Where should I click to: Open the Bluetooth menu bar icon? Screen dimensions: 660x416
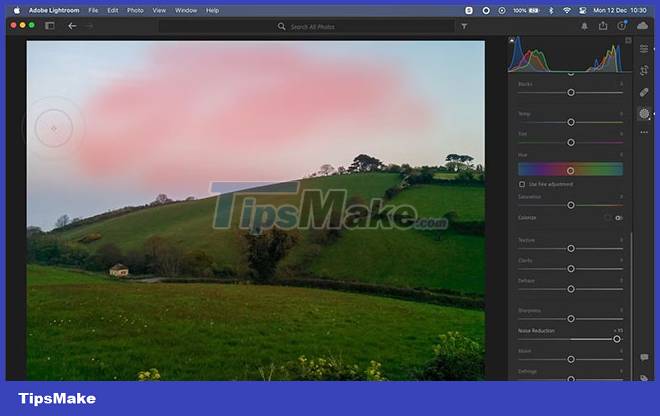pyautogui.click(x=551, y=11)
